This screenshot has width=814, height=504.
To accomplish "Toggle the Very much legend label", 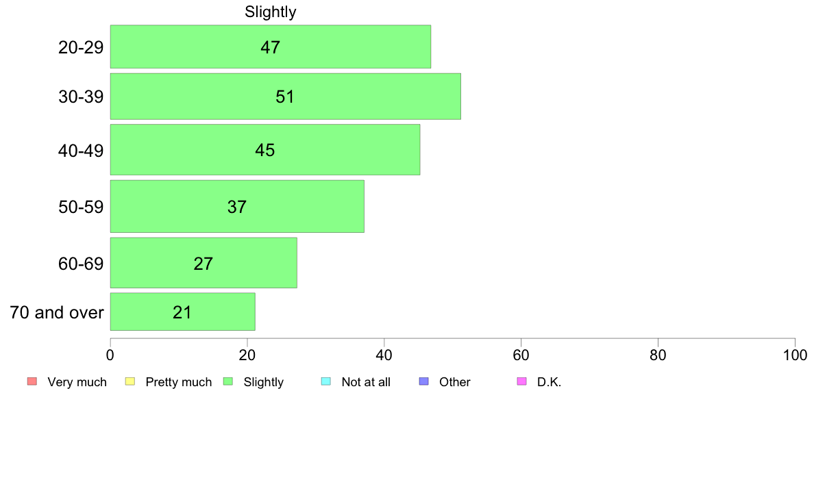I will click(x=77, y=382).
